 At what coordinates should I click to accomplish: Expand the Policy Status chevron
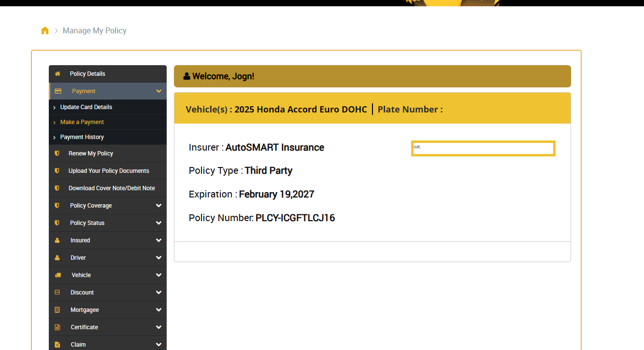(x=158, y=223)
